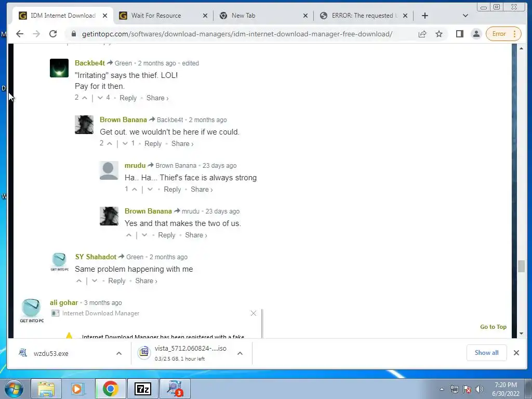
Task: Click the page vertical scrollbar thumb
Action: (522, 267)
